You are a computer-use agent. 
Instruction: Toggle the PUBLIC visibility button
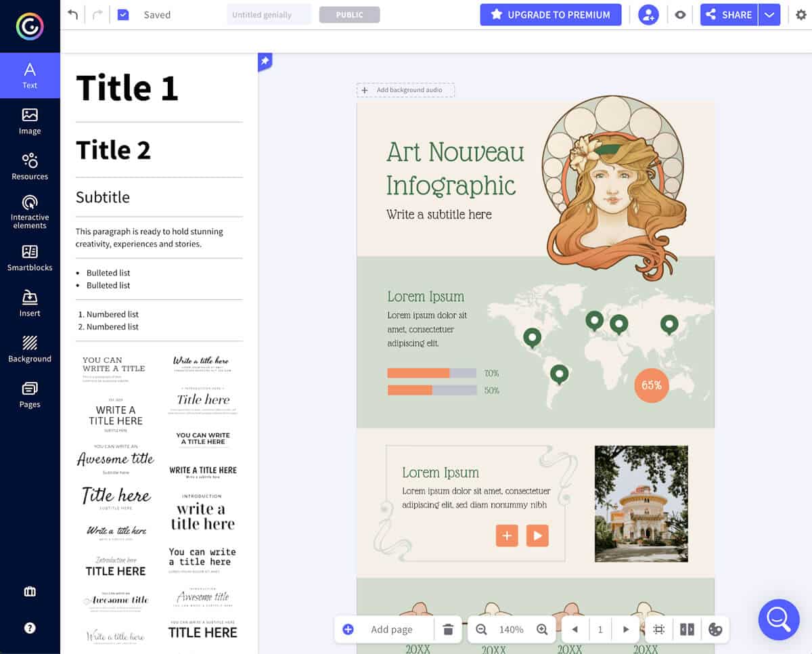350,14
